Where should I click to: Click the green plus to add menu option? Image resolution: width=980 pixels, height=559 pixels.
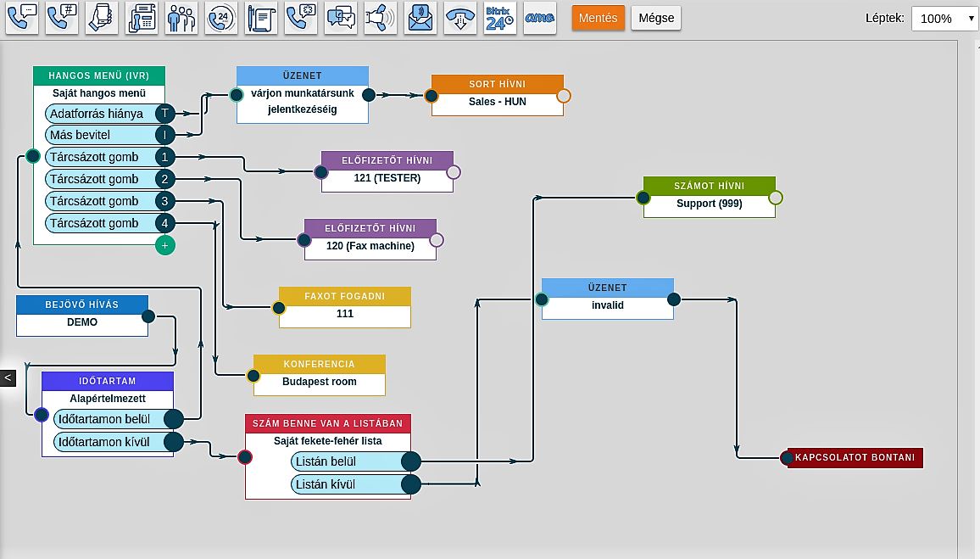click(x=164, y=245)
